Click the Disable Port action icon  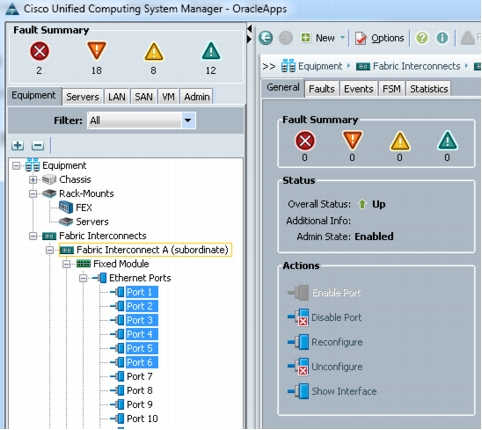299,317
